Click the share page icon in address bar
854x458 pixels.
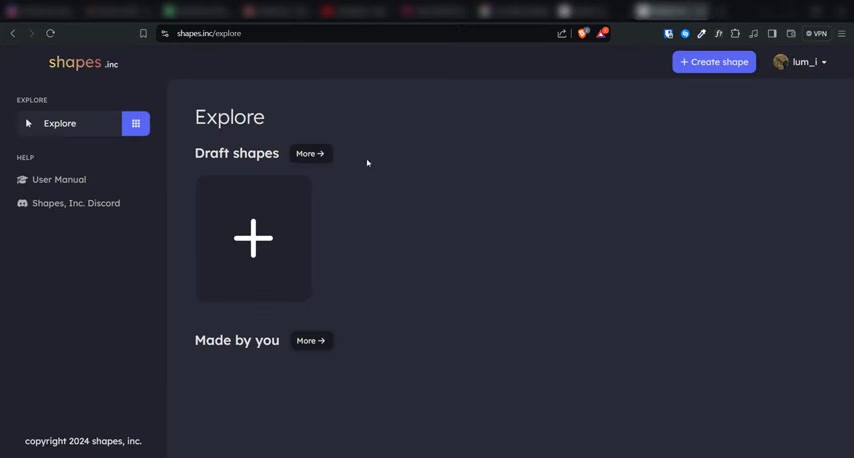(562, 34)
